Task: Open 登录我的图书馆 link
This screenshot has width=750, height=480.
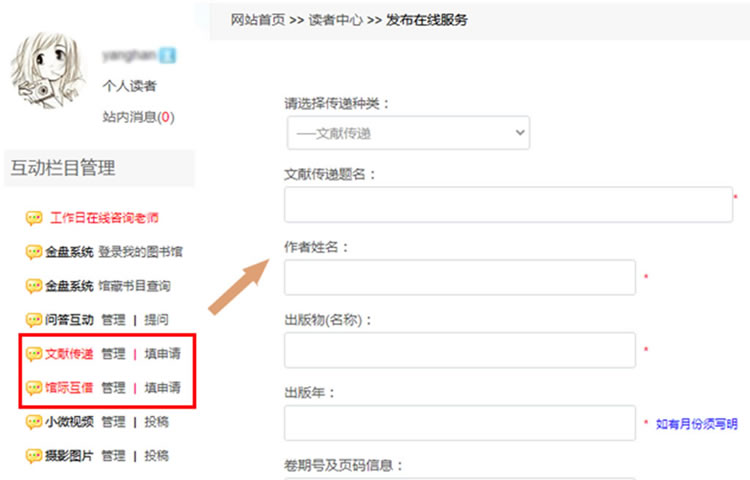Action: coord(140,252)
